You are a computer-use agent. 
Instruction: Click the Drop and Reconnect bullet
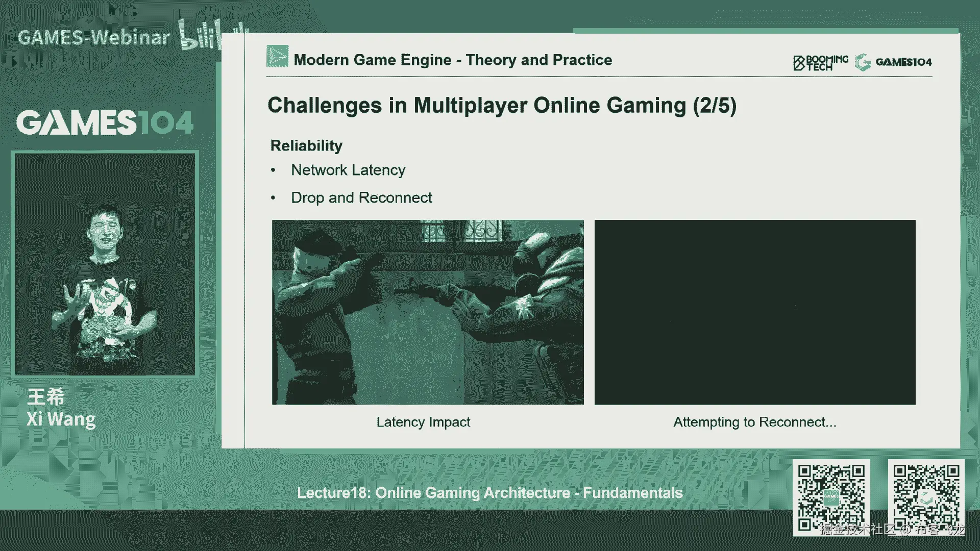361,197
